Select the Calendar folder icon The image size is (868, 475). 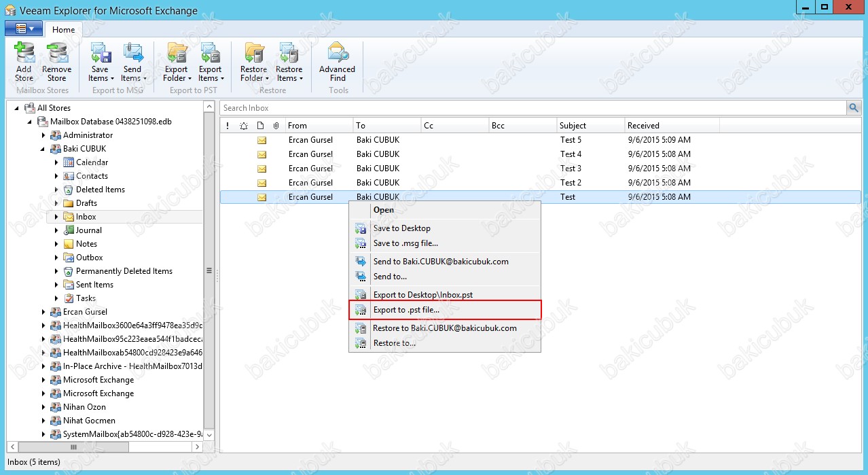pyautogui.click(x=68, y=162)
